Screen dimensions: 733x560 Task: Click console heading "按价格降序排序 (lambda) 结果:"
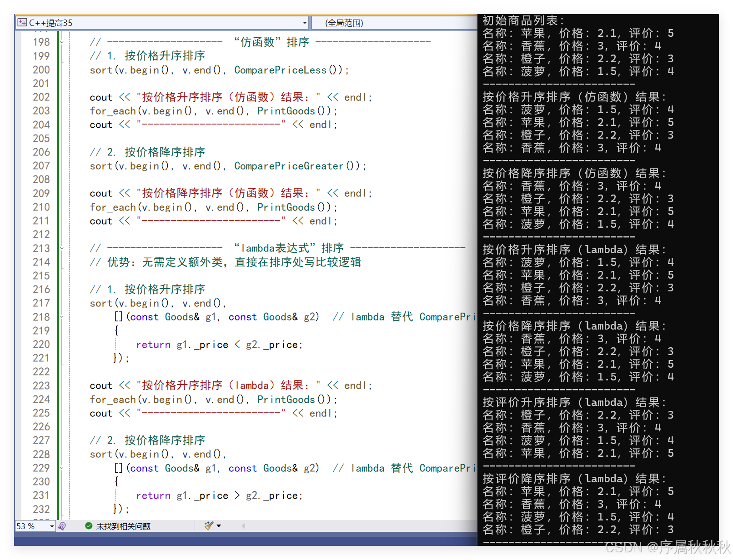574,326
